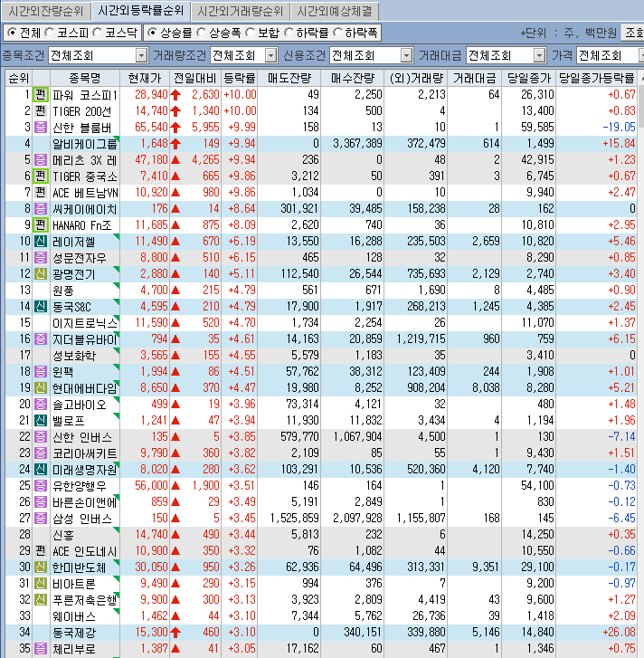Click 증 badge on 솔고바이오 row

[40, 404]
